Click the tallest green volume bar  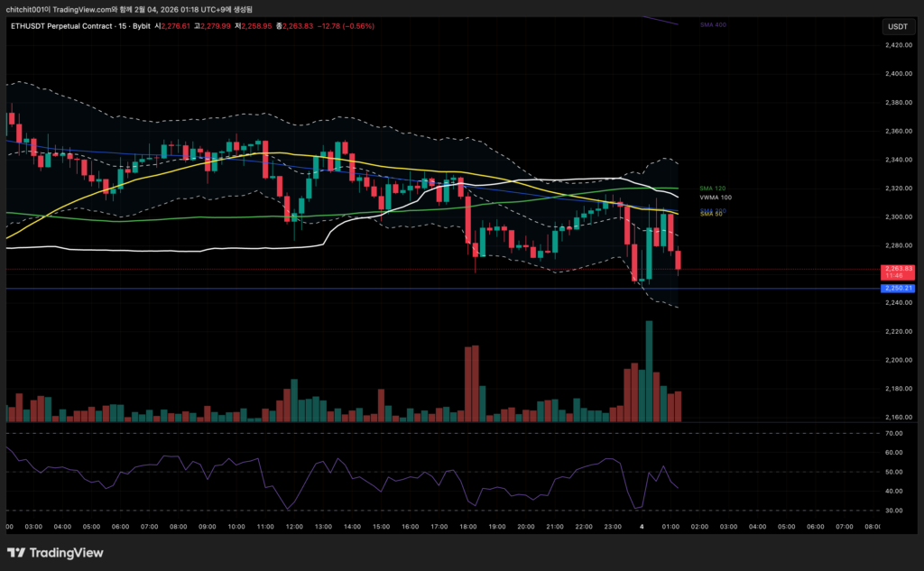648,372
